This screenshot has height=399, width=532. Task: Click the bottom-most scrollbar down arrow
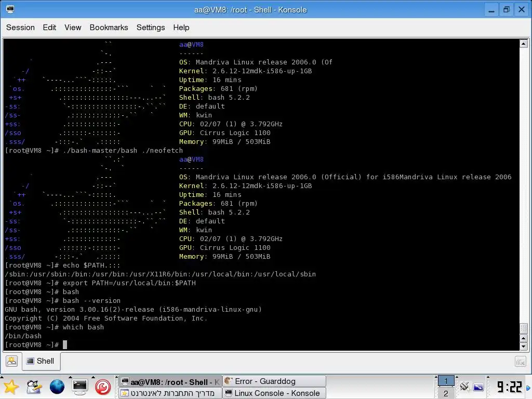[x=524, y=347]
